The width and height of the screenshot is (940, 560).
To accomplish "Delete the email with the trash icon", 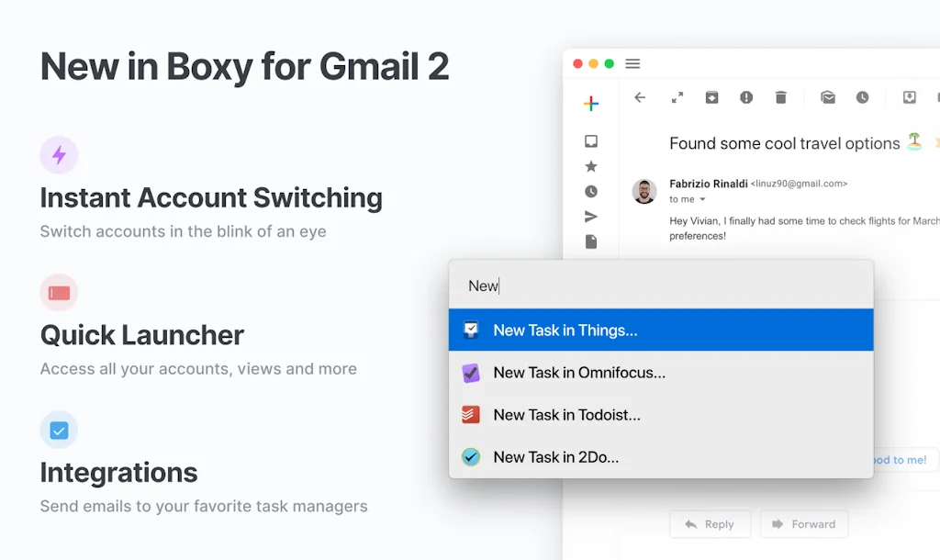I will [x=780, y=97].
